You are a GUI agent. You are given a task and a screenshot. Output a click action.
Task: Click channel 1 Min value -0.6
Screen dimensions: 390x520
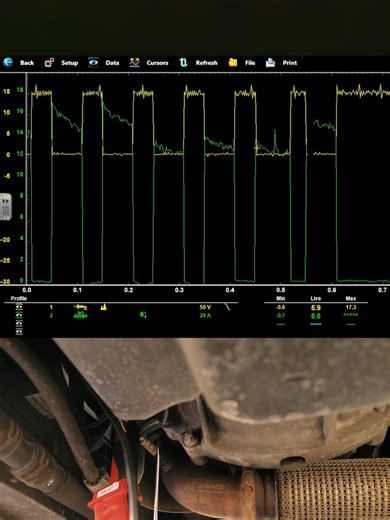(280, 307)
